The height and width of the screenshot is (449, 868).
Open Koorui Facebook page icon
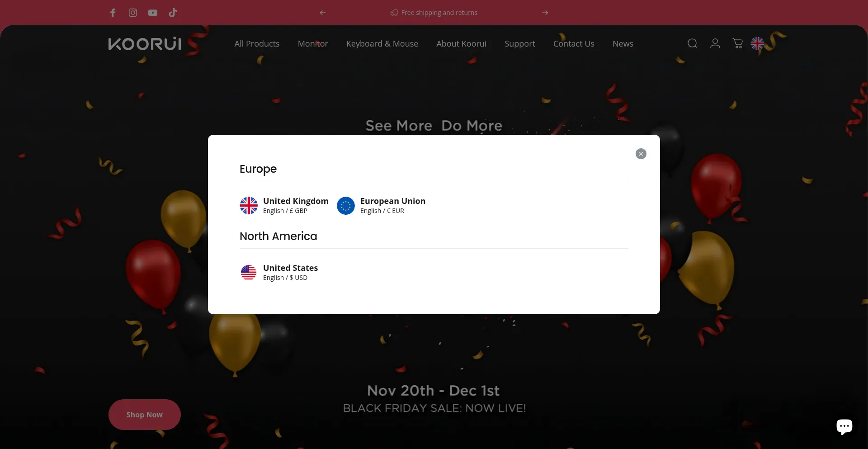pos(113,13)
